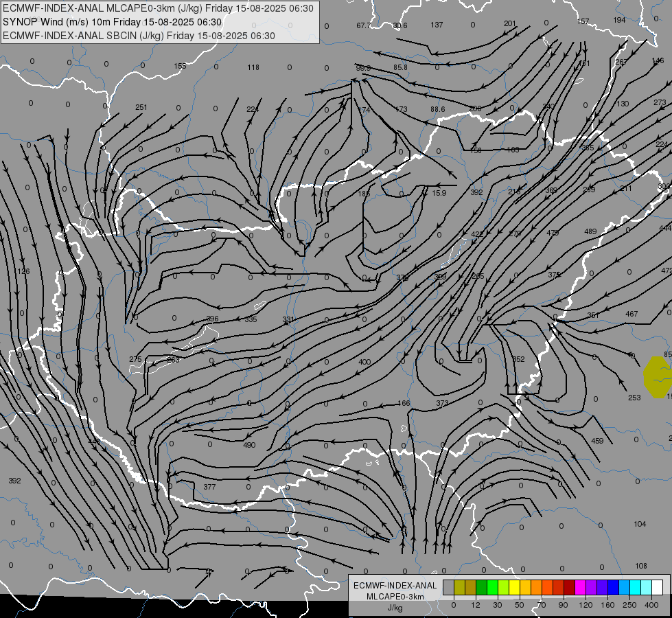Click the legend unit label 'J/kg'
Screen dimensions: 672x618
point(395,608)
